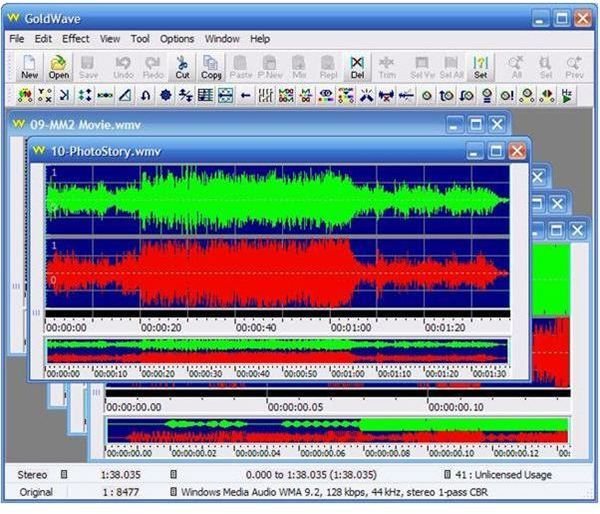The width and height of the screenshot is (600, 514).
Task: Click the green left channel waveform in 10-PhotoStory
Action: [277, 200]
